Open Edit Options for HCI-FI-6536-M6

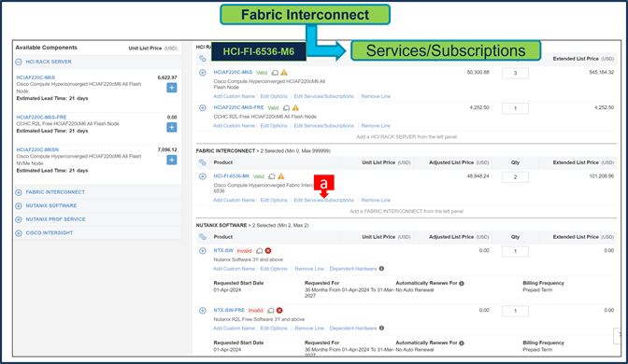click(274, 200)
